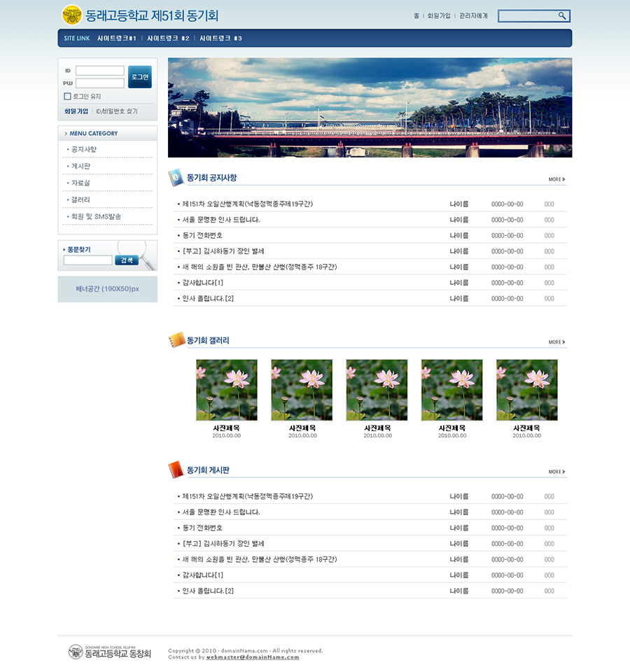
Task: Open MORE arrow for 동기회 게시판
Action: pyautogui.click(x=556, y=472)
